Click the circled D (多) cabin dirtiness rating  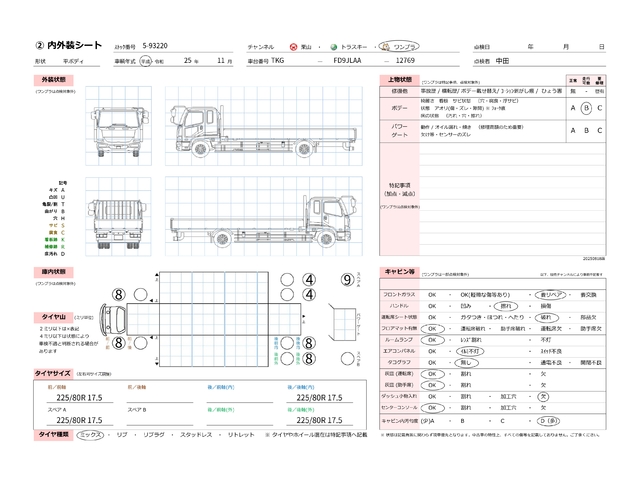pos(548,422)
